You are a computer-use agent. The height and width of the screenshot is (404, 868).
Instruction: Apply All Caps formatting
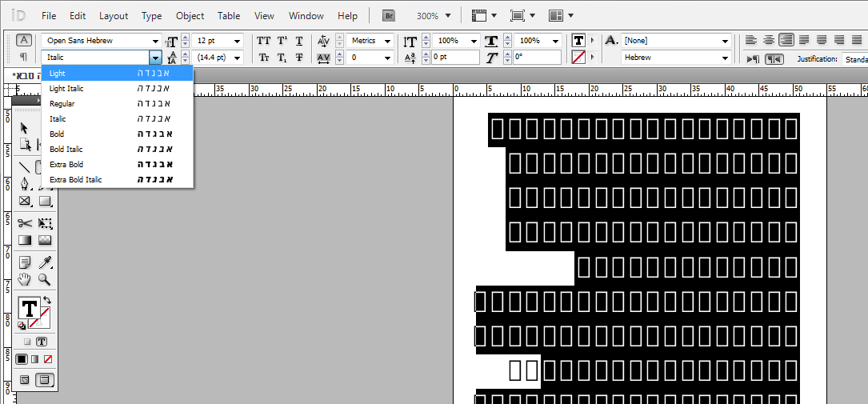point(263,41)
